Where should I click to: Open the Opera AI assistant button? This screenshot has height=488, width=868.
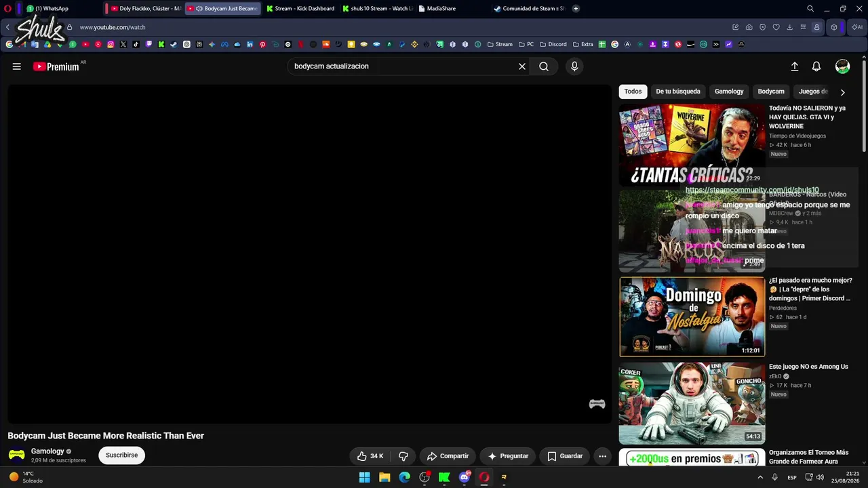pos(856,27)
